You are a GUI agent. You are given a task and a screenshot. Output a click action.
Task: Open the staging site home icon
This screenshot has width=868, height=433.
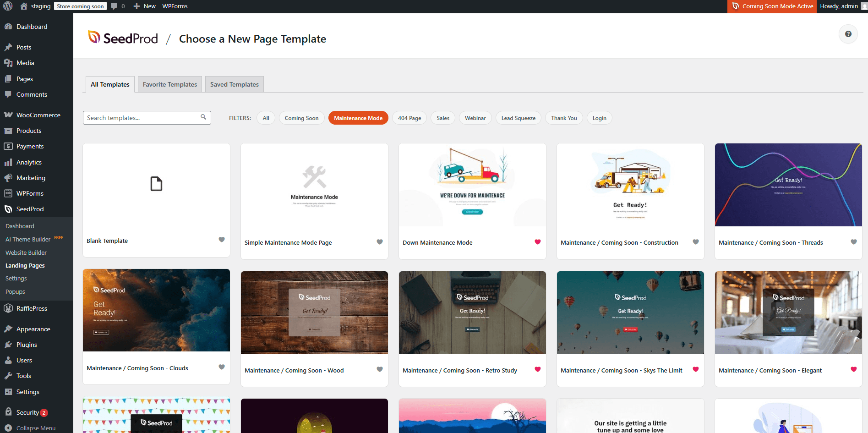(24, 6)
